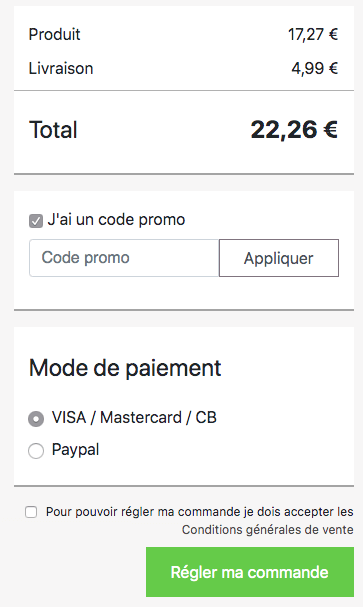Click the checkmark icon beside code promo

(36, 221)
